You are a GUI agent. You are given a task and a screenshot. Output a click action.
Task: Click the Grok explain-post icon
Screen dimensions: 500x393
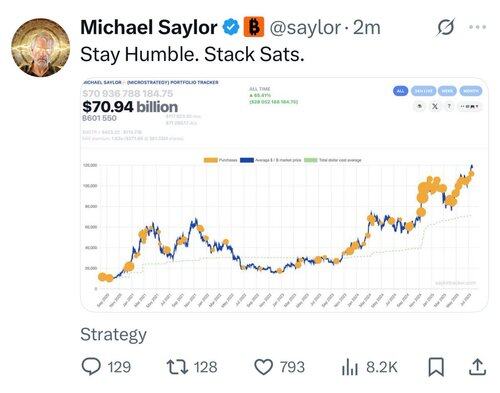pos(445,27)
